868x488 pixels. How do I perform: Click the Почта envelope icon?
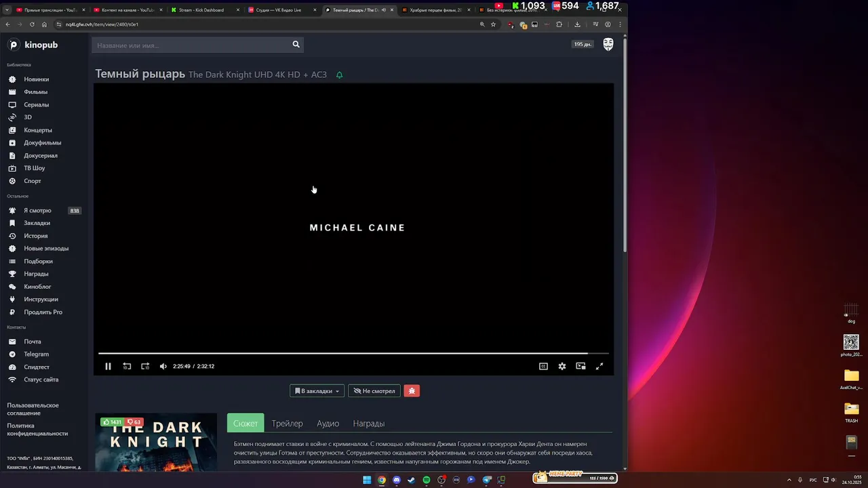click(12, 342)
